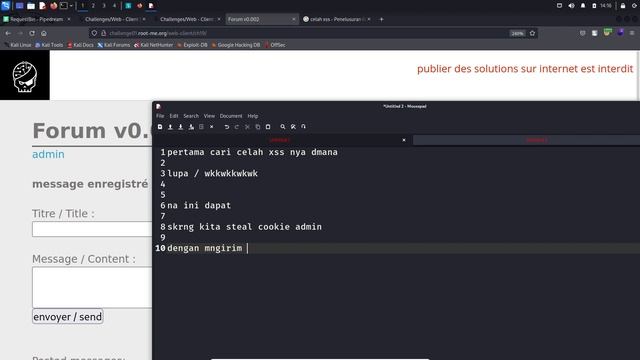Click the Pocket shield icon in browser toolbar
The image size is (640, 360).
point(582,33)
